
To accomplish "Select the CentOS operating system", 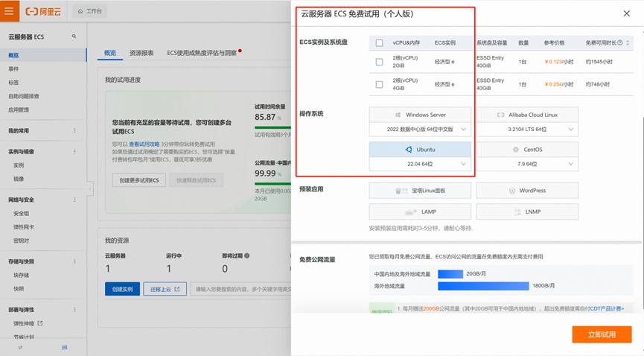I will (527, 150).
